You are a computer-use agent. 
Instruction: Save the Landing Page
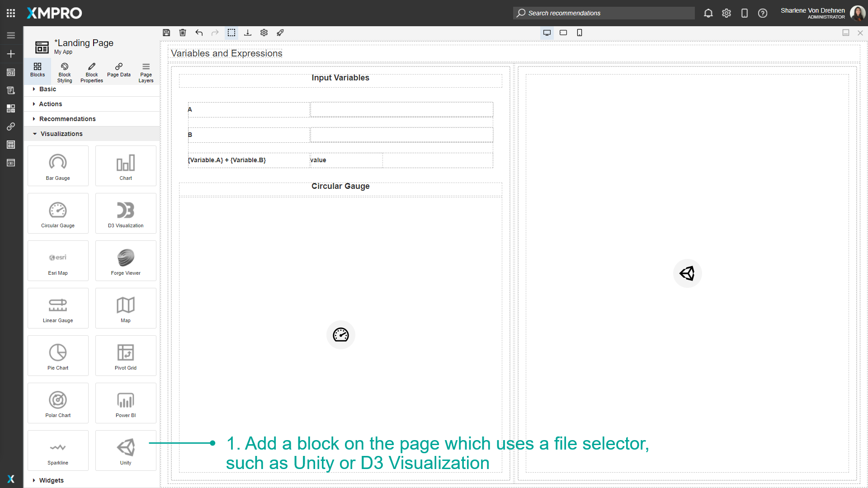[166, 33]
